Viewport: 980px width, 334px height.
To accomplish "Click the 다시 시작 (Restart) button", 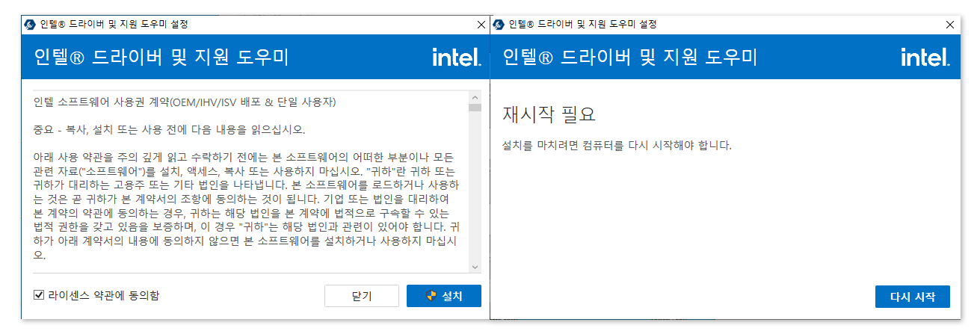I will (912, 296).
